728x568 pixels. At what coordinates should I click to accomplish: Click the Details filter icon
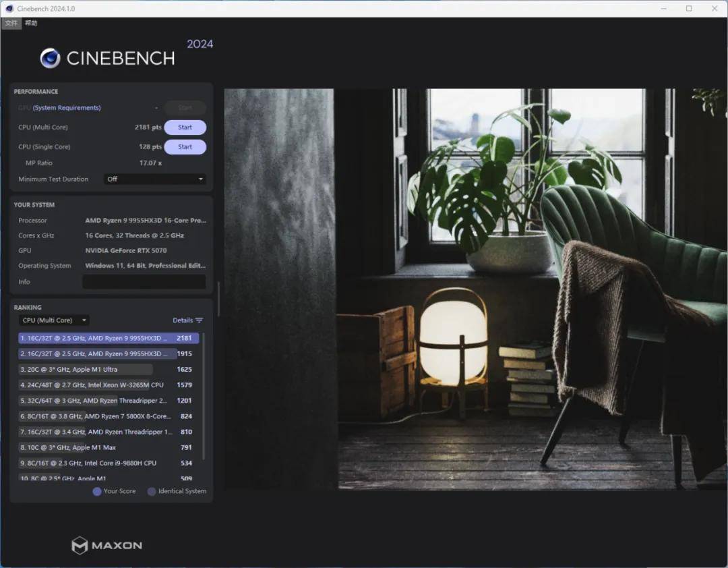click(199, 320)
